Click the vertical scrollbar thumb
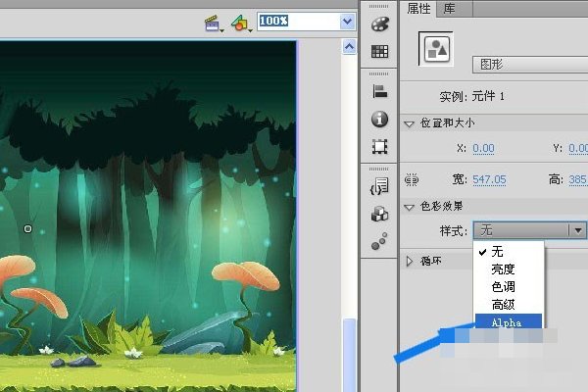 click(349, 355)
